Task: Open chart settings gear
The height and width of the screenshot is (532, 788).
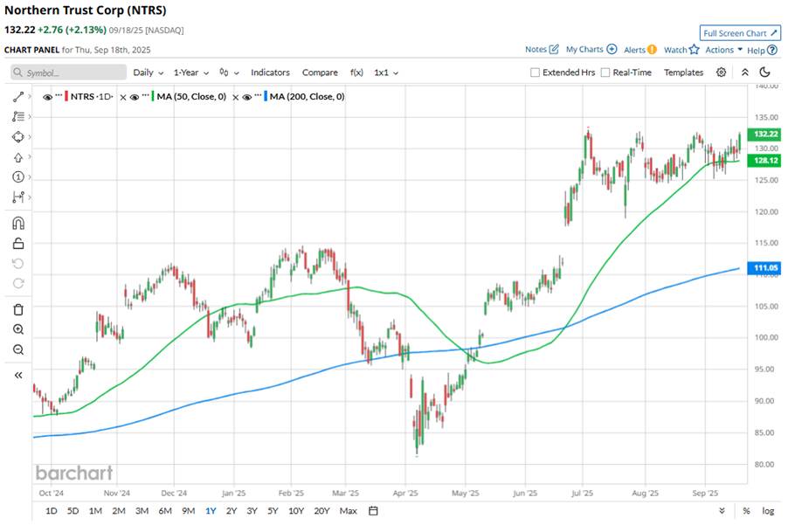Action: (x=721, y=73)
